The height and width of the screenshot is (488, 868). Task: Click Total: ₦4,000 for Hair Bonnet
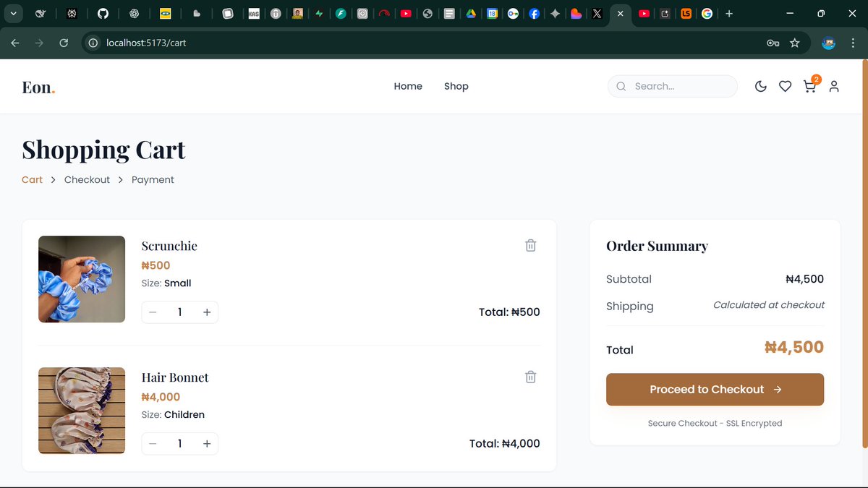pyautogui.click(x=505, y=444)
